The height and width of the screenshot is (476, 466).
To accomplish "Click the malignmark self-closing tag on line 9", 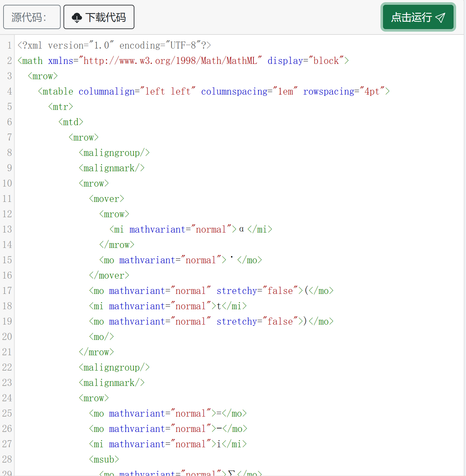I will (x=111, y=168).
